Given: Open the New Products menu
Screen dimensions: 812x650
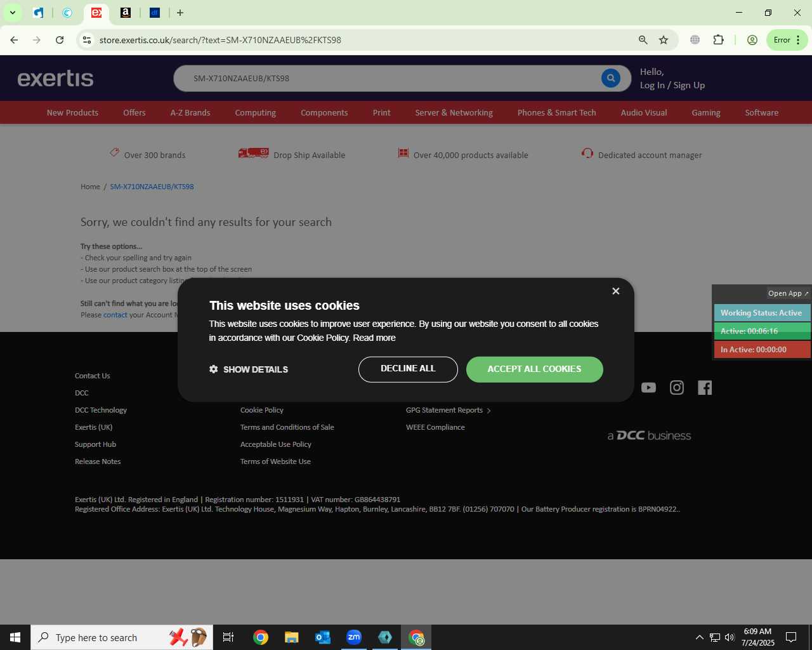Looking at the screenshot, I should [72, 112].
